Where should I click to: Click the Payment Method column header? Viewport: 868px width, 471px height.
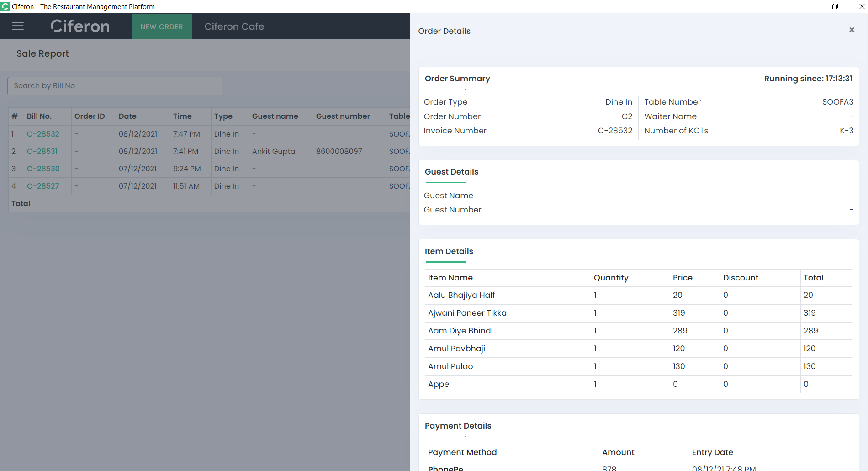point(462,452)
